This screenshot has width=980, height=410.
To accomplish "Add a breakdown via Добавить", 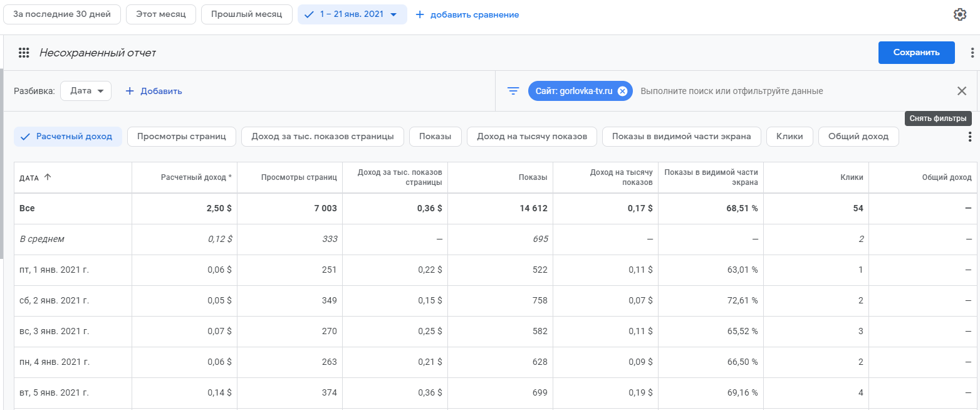I will (154, 91).
